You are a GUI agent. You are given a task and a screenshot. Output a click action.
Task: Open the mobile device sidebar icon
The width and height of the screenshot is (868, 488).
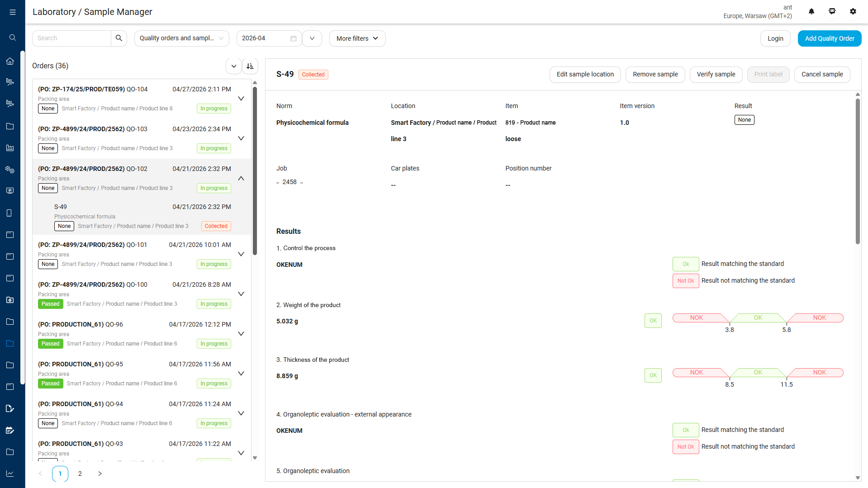click(x=10, y=213)
